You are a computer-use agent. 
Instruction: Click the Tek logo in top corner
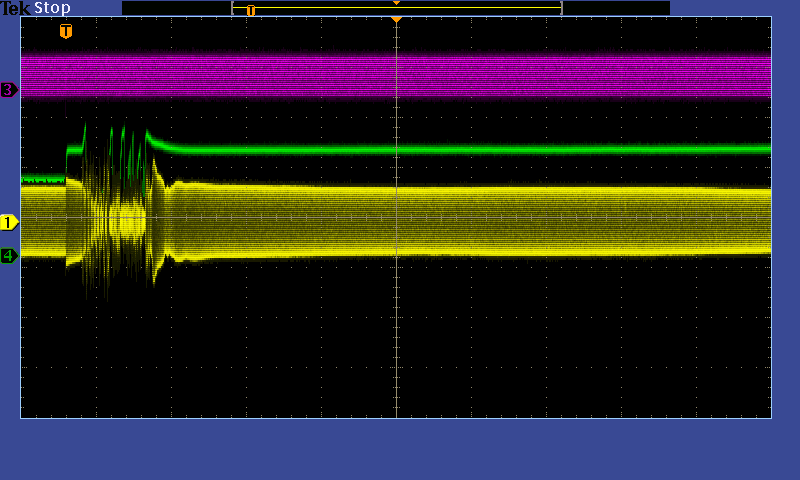16,8
